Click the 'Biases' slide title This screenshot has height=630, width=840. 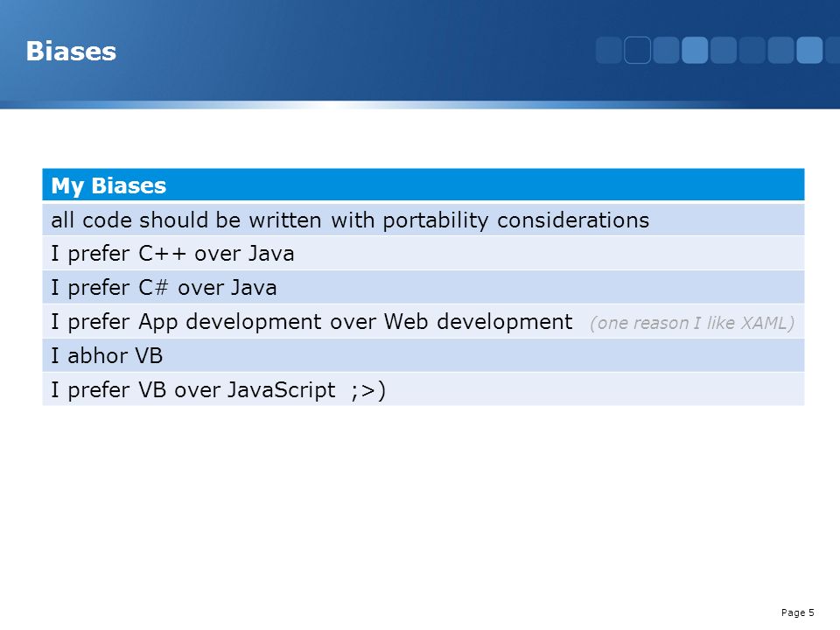point(71,52)
